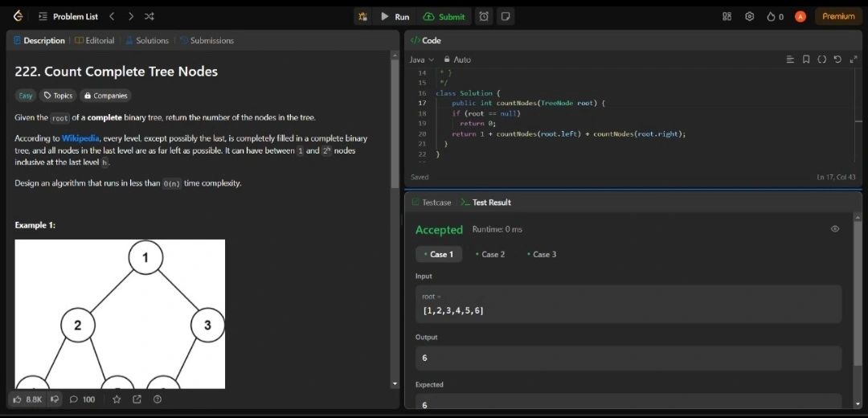Viewport: 868px width, 418px height.
Task: Click the Easy difficulty tag
Action: (x=26, y=96)
